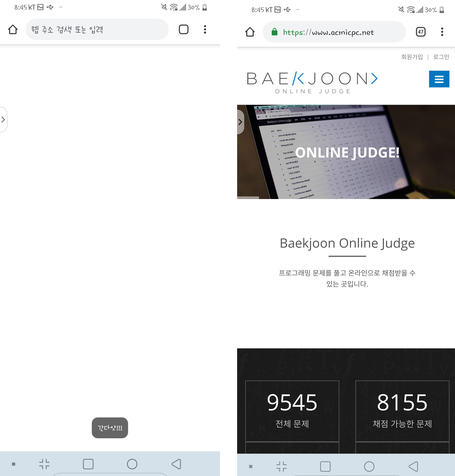Click the 로그인 login link
455x476 pixels.
[441, 57]
